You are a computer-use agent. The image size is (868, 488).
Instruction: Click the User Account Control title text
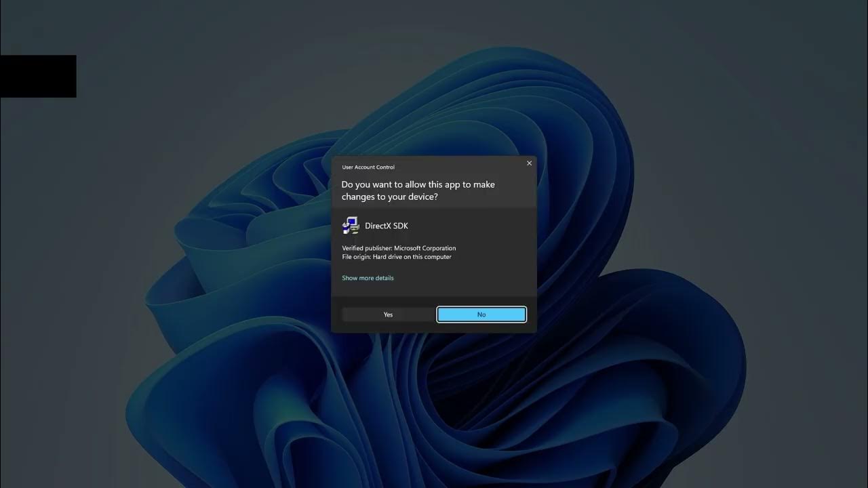coord(368,167)
